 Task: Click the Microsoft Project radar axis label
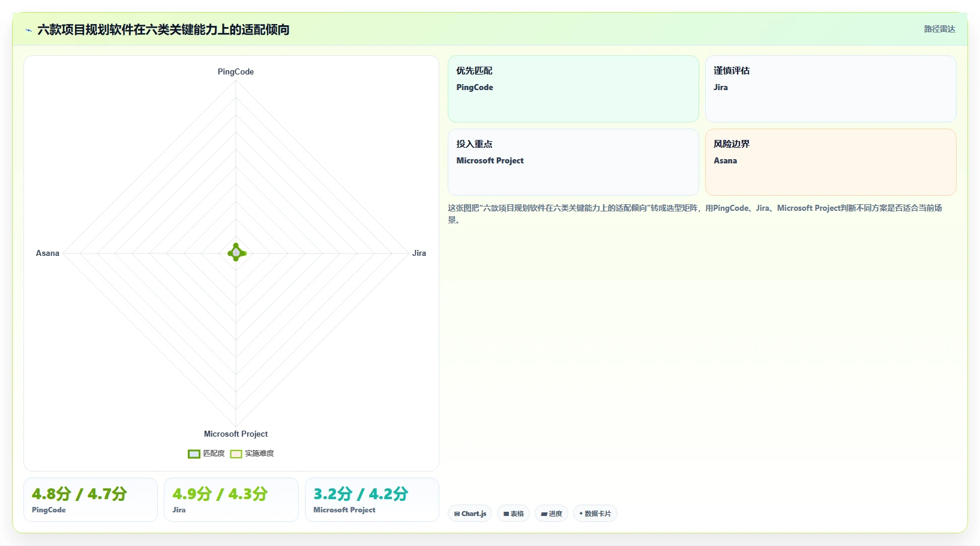click(236, 434)
